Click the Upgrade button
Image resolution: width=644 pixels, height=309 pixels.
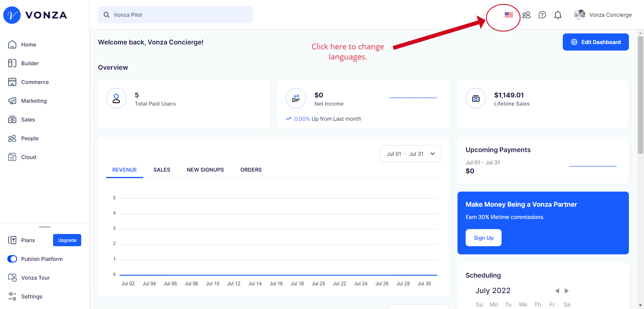point(67,240)
